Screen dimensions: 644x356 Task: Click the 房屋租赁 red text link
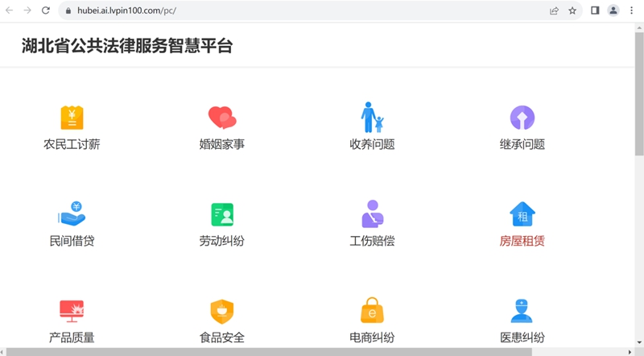click(522, 241)
